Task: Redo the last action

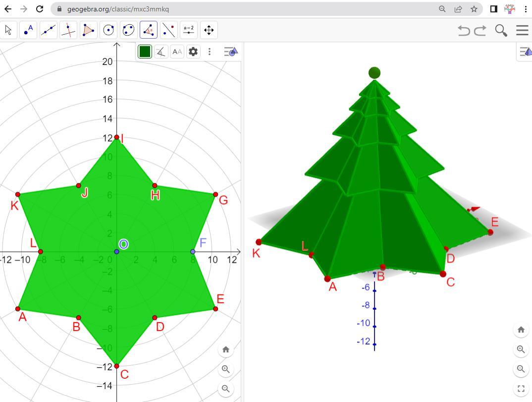Action: (480, 30)
